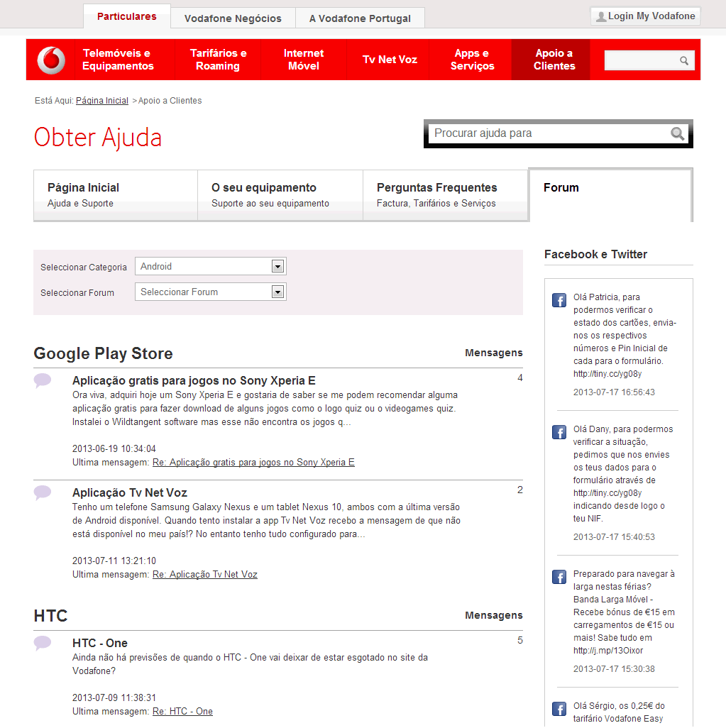Click the Facebook icon beside Sérgio's reply
The image size is (726, 728).
coord(559,708)
